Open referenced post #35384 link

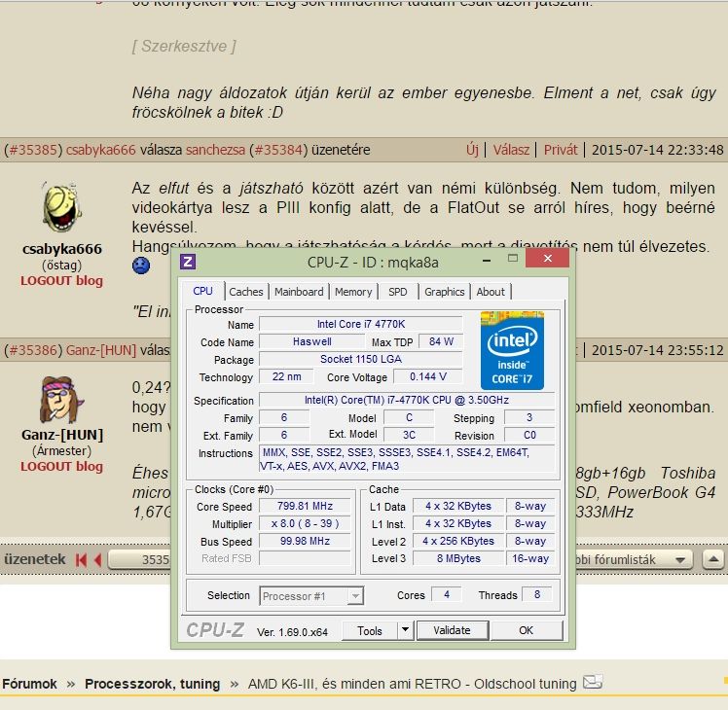click(278, 150)
